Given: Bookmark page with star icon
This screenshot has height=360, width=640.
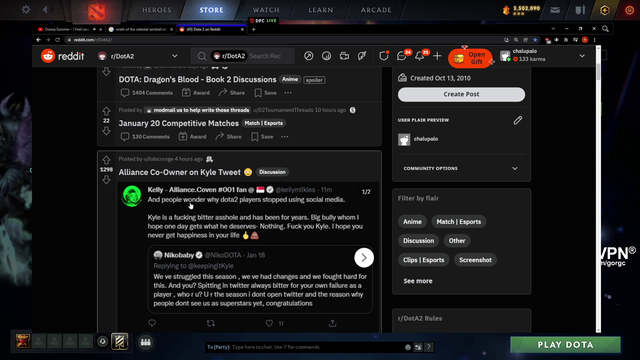Looking at the screenshot, I should click(x=535, y=40).
